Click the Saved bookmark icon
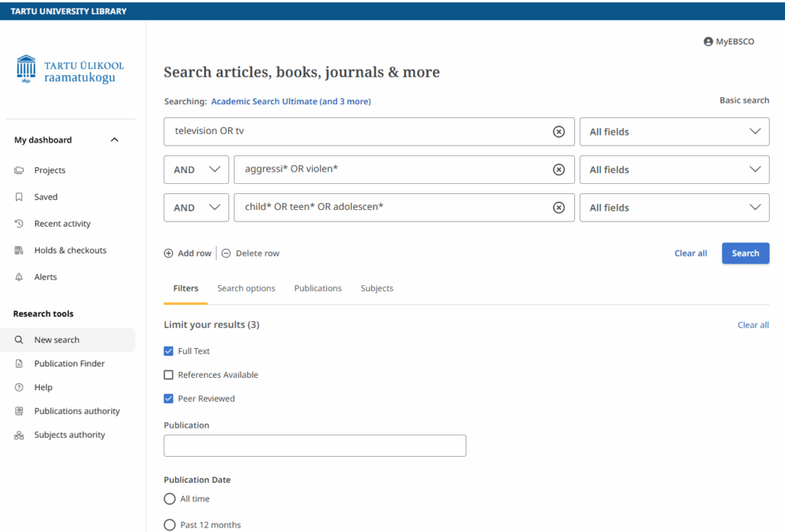This screenshot has height=532, width=785. 19,197
